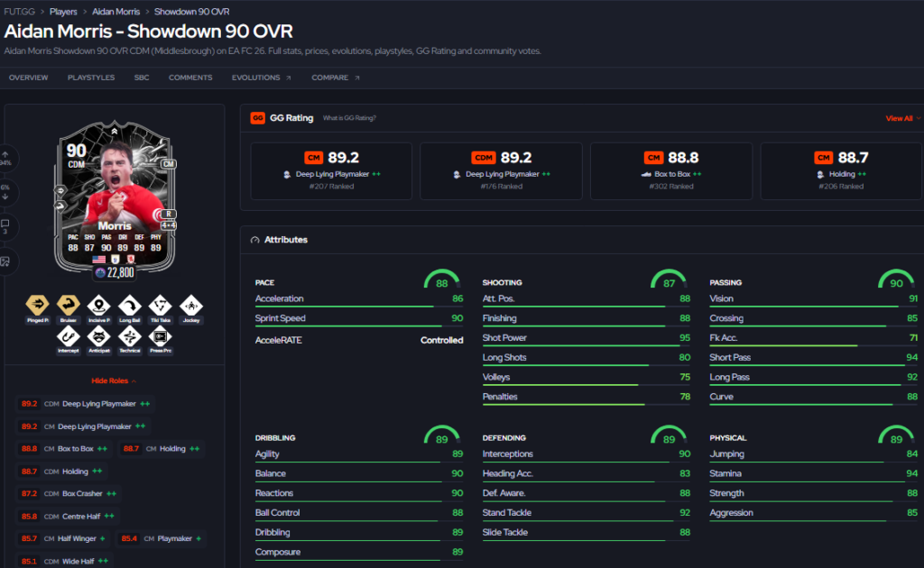
Task: Upvote the card with the up arrow
Action: click(x=5, y=155)
